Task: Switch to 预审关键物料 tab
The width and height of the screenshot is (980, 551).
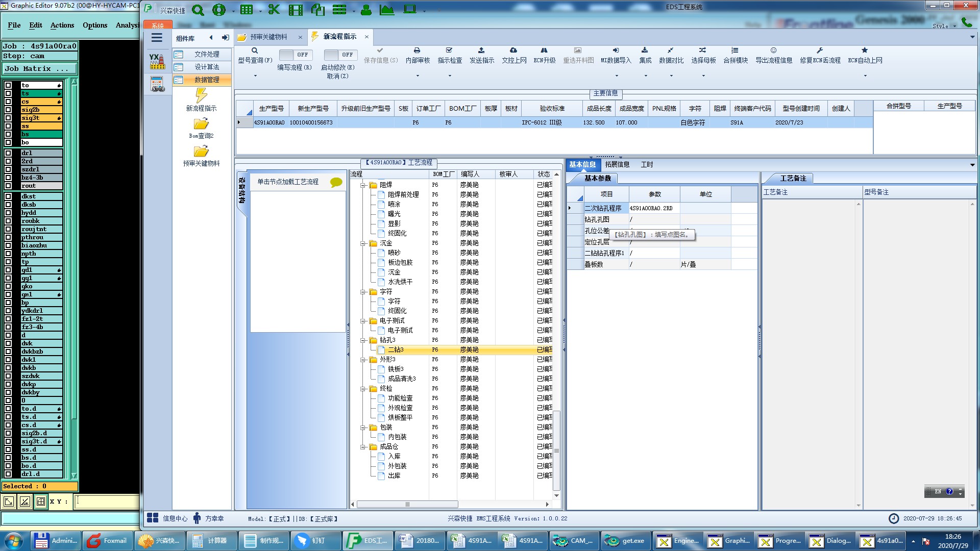Action: 268,37
